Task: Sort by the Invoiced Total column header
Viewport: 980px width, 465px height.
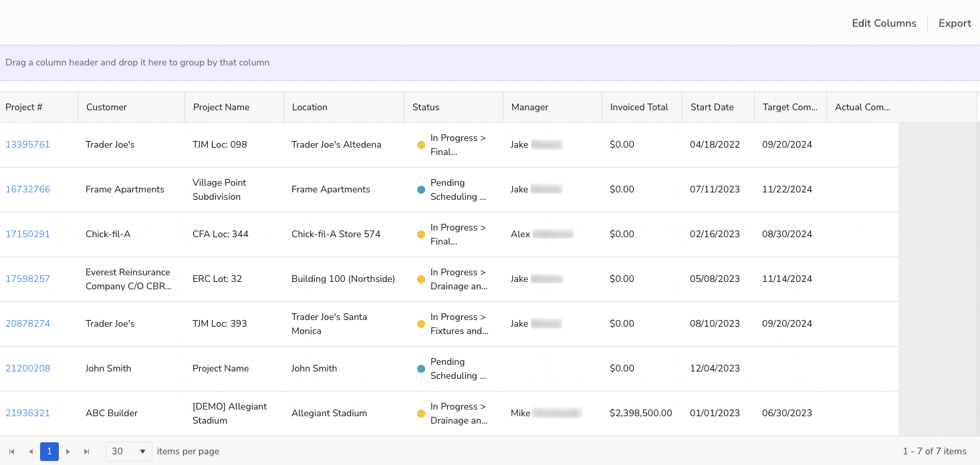Action: pos(638,107)
